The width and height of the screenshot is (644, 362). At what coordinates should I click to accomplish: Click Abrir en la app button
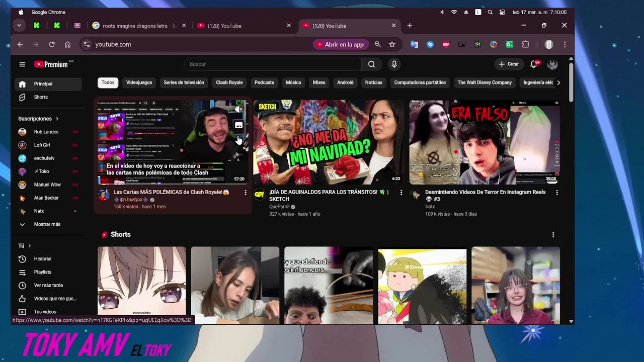point(340,44)
